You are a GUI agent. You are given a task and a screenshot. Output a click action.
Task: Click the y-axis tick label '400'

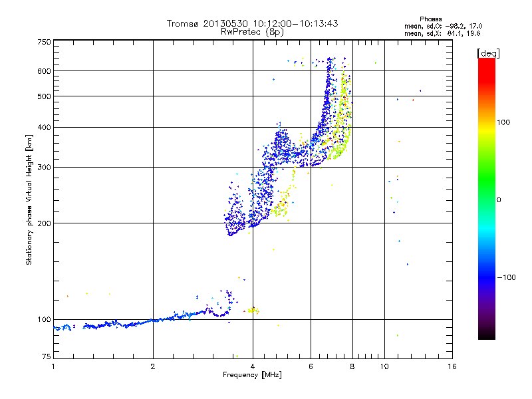(44, 128)
